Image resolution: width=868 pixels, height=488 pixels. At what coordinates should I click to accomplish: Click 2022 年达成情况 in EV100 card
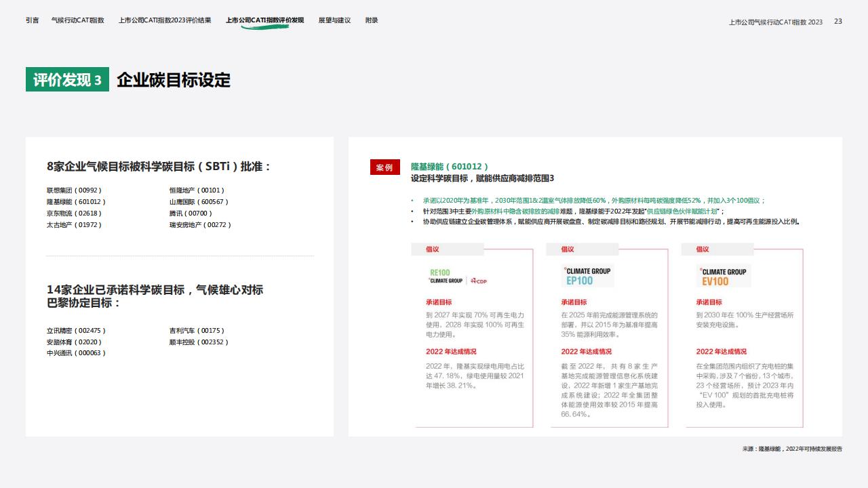pos(721,352)
